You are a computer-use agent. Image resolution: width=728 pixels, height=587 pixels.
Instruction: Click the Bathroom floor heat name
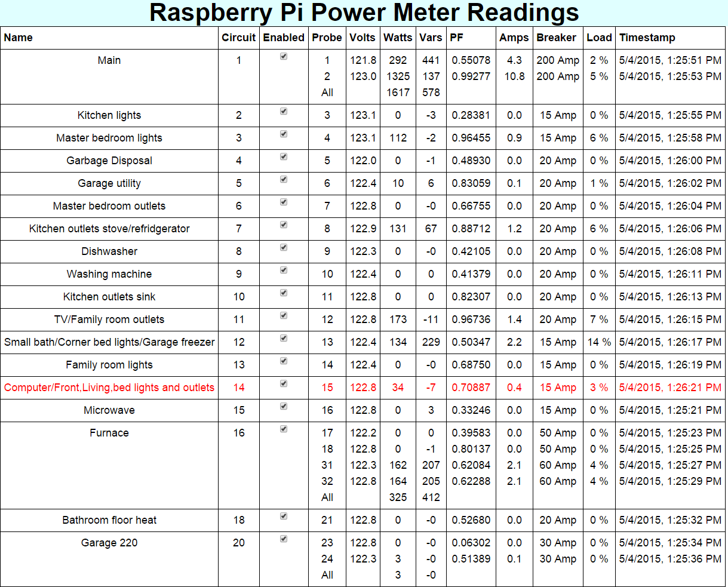pyautogui.click(x=109, y=520)
